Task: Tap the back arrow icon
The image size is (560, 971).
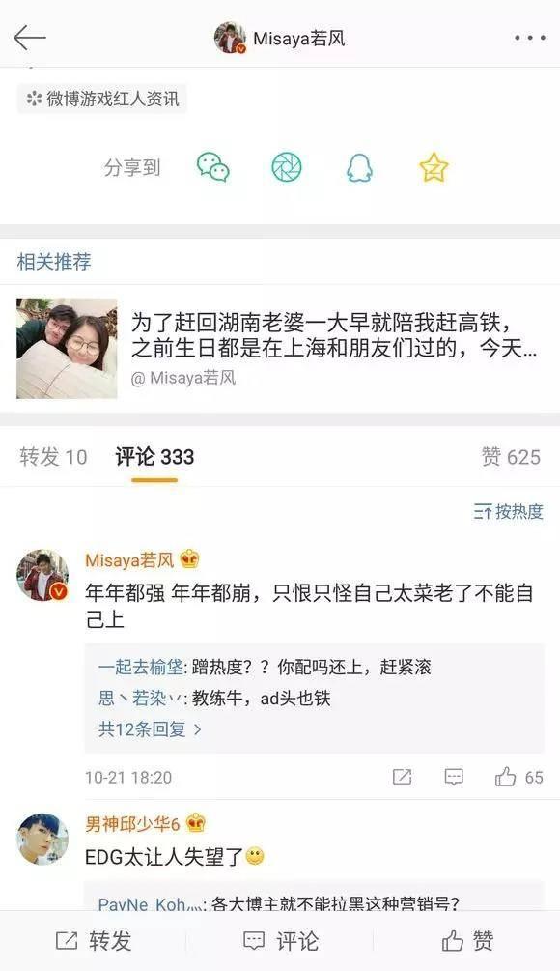Action: [x=30, y=38]
